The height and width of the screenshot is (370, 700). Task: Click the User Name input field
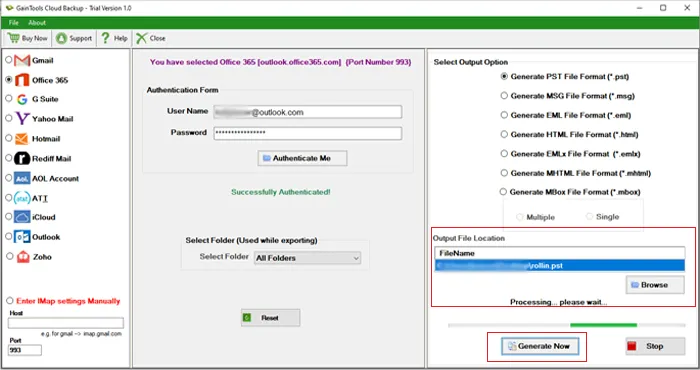tap(308, 112)
